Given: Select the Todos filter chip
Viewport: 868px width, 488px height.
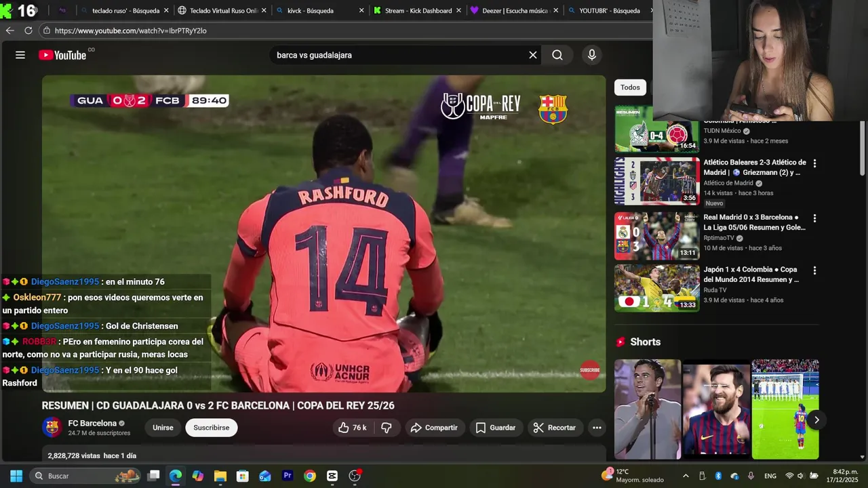Looking at the screenshot, I should pos(630,87).
